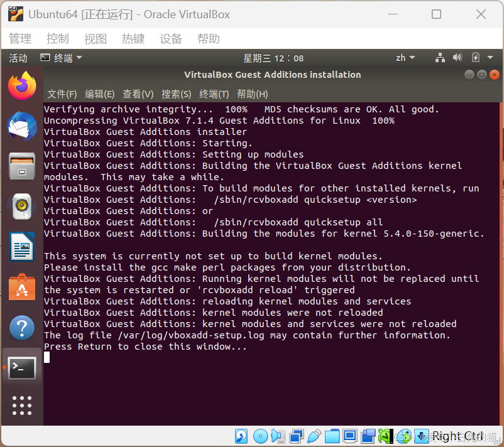Click the '/sbin/rcvboxadd quicksetup all' text

pyautogui.click(x=299, y=222)
